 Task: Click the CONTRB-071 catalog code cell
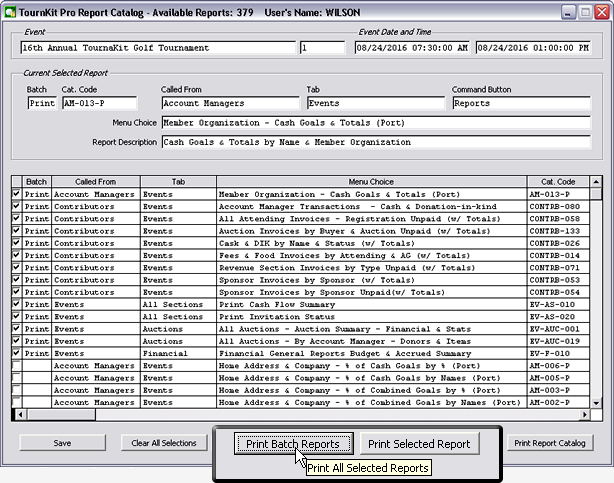558,268
